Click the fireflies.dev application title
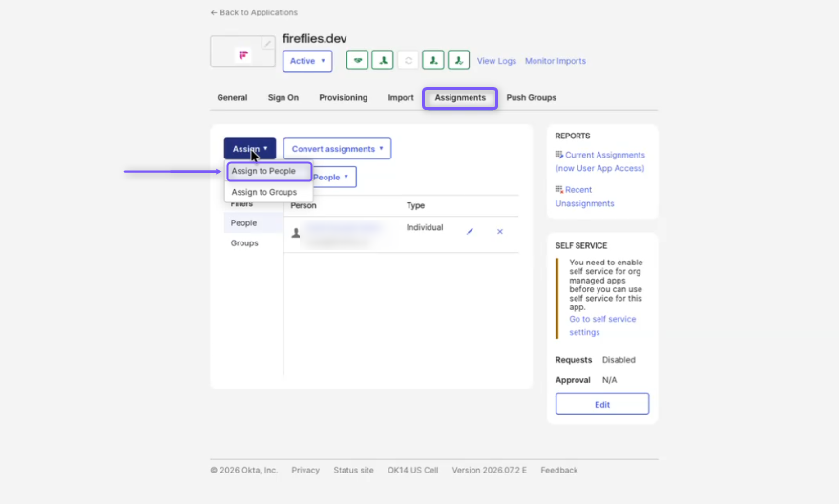 pyautogui.click(x=315, y=38)
